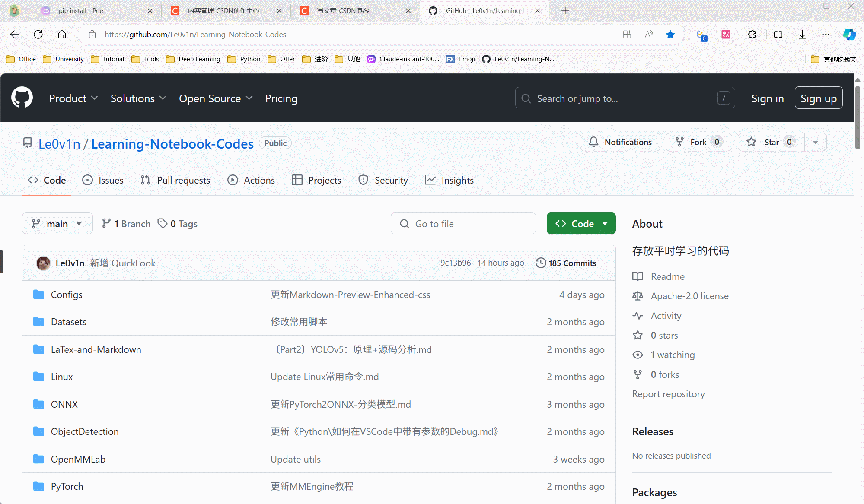Open the Copilot sidebar icon

[850, 35]
